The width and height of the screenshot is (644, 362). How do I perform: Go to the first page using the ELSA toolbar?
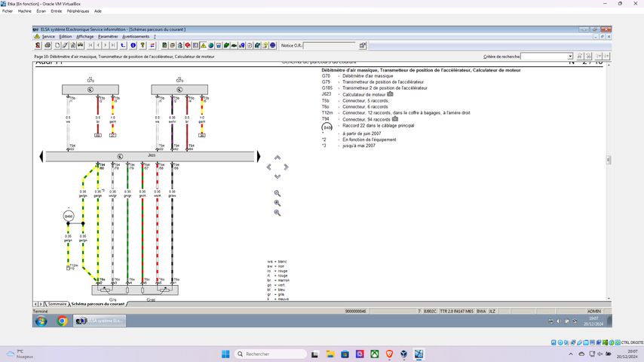(90, 45)
